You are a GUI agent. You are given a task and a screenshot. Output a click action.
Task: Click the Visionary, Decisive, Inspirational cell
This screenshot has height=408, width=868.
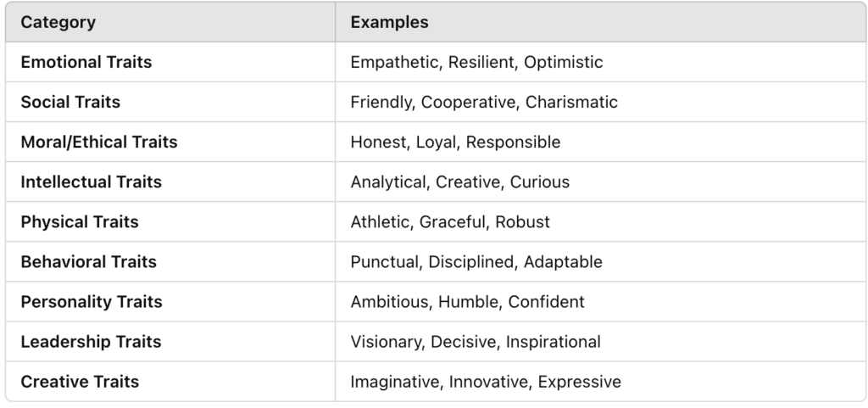click(x=476, y=341)
